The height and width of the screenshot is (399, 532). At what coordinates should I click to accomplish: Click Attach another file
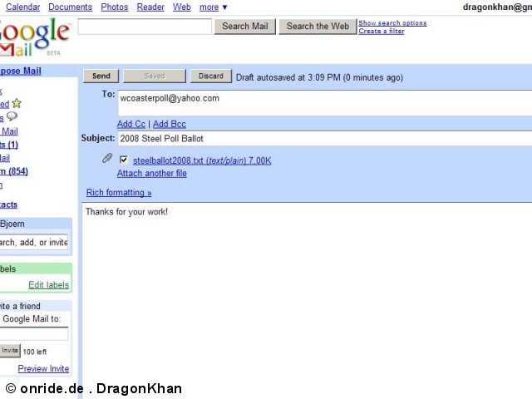pos(151,174)
